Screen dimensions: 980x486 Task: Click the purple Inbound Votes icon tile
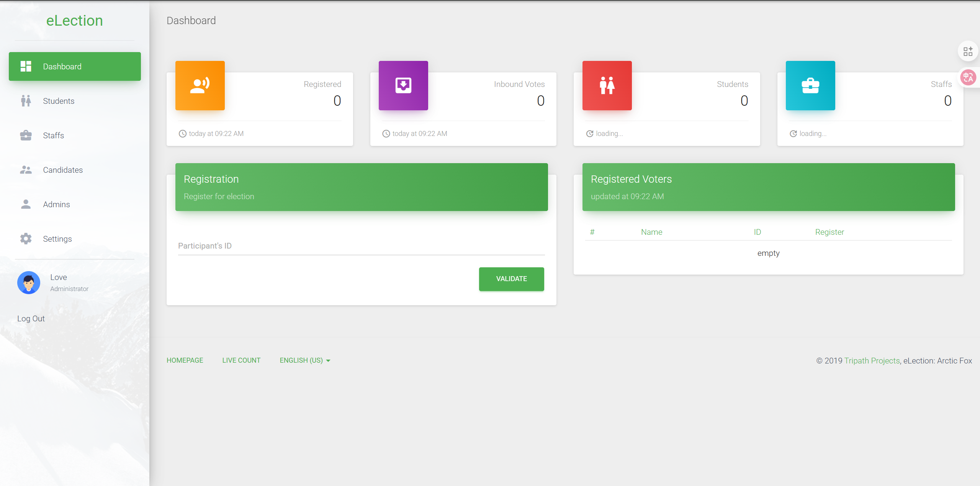coord(403,85)
